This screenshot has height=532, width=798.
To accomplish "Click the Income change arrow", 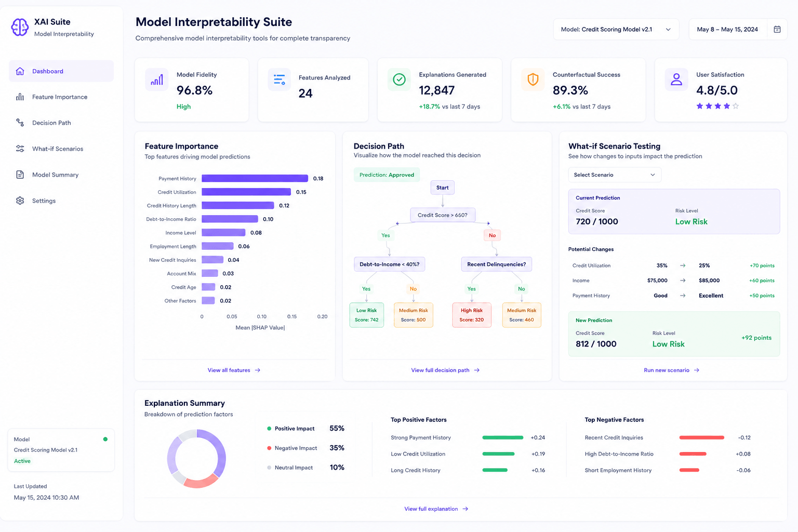I will pyautogui.click(x=683, y=281).
